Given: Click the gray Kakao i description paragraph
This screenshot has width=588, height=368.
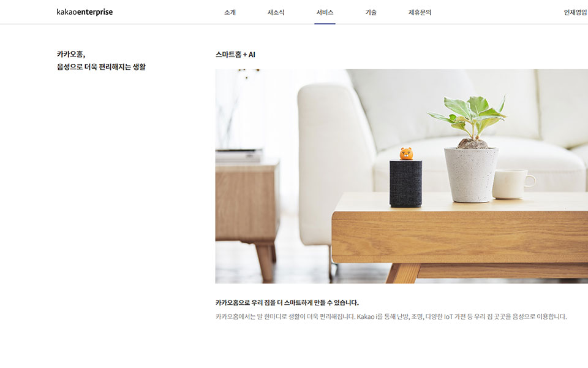Looking at the screenshot, I should [x=391, y=316].
